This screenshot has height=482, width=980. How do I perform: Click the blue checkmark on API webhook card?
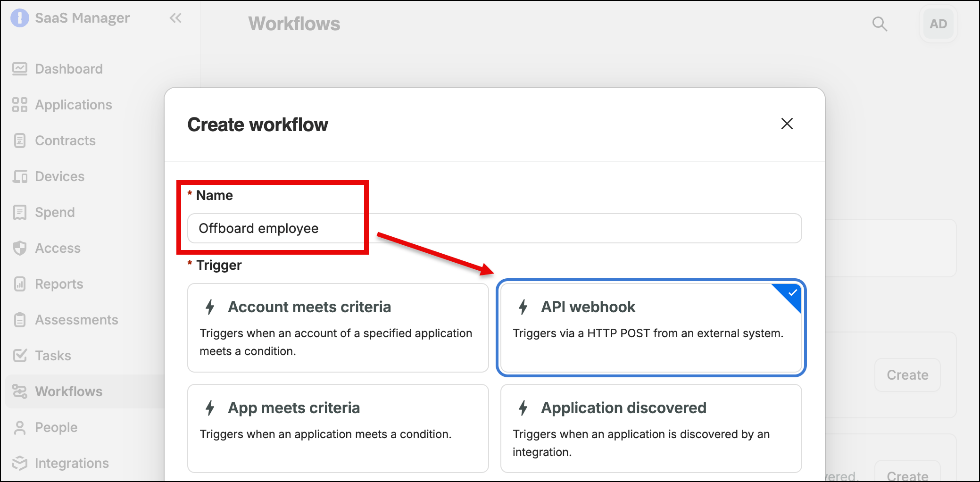(x=792, y=293)
